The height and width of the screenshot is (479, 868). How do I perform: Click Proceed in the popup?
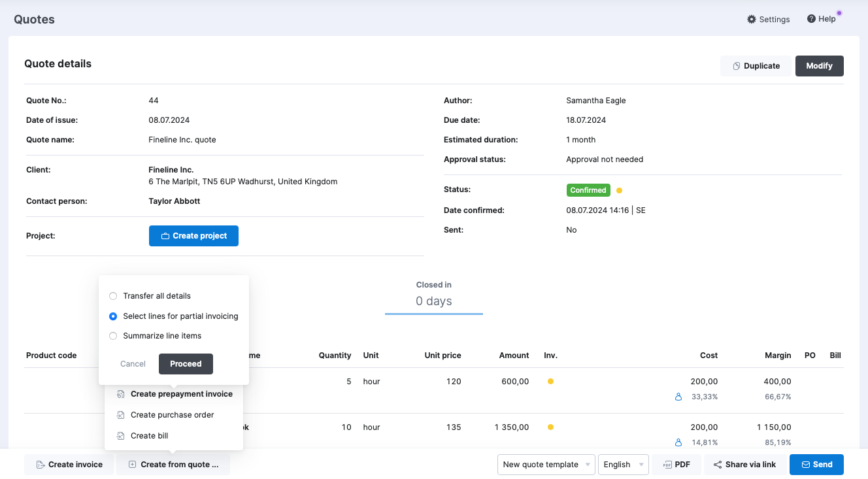[x=186, y=364]
